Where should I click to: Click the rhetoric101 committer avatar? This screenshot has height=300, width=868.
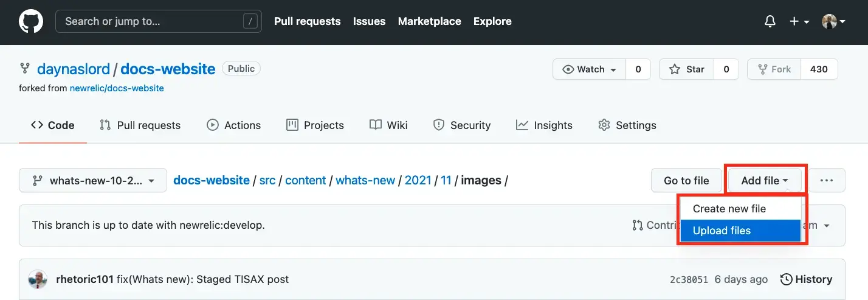point(38,279)
